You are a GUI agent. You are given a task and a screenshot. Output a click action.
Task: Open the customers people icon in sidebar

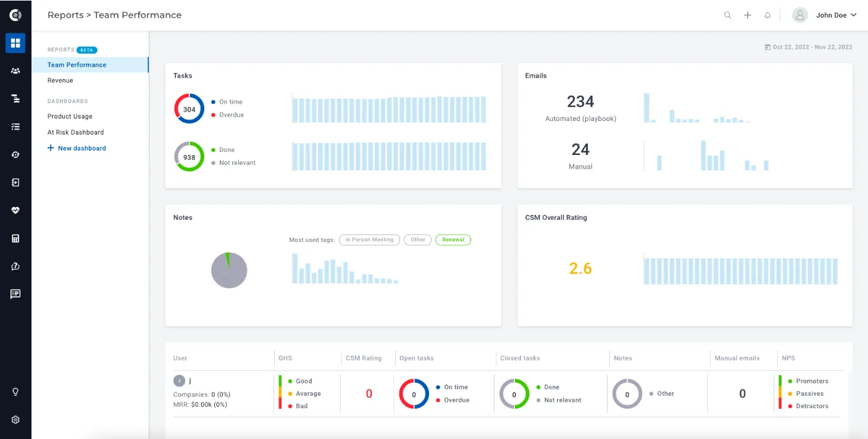coord(15,71)
